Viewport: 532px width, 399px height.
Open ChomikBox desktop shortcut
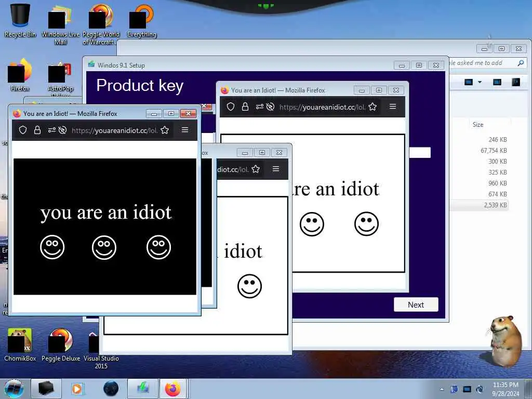tap(20, 344)
